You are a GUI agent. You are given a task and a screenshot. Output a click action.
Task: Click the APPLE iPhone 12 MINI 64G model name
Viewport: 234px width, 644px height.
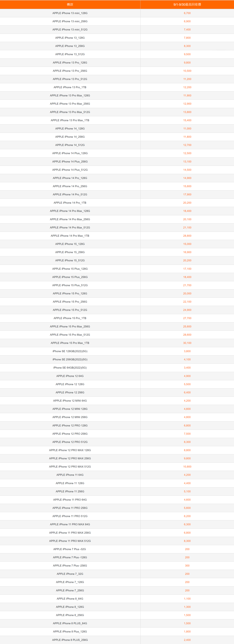[x=70, y=401]
